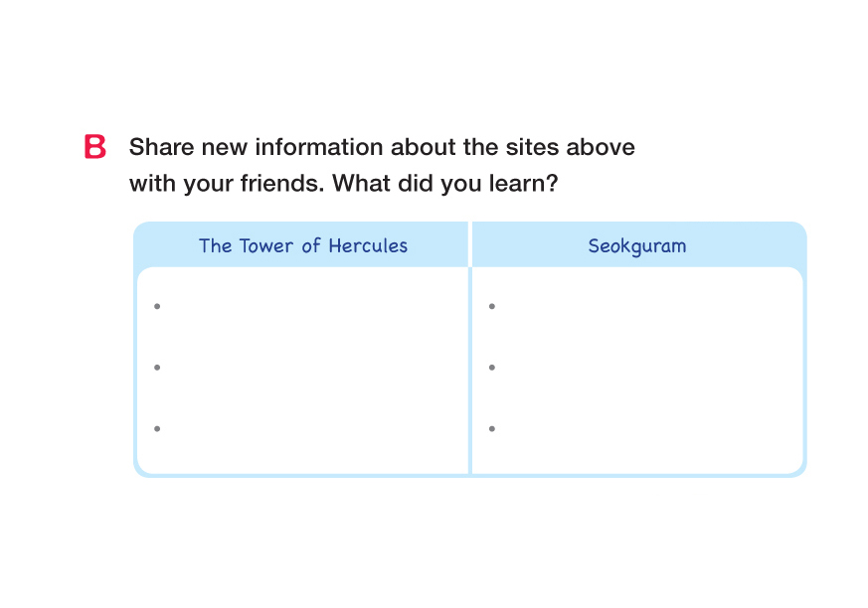Click the "Share new information about the sites above" line

[x=382, y=148]
